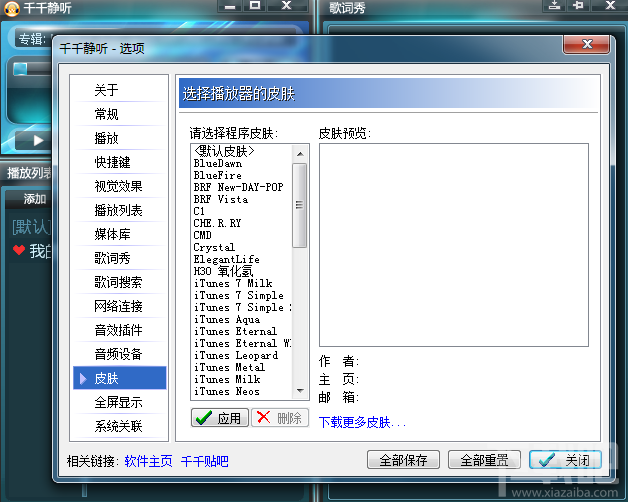Open the 千千贴吧 link
Image resolution: width=628 pixels, height=502 pixels.
click(x=205, y=461)
